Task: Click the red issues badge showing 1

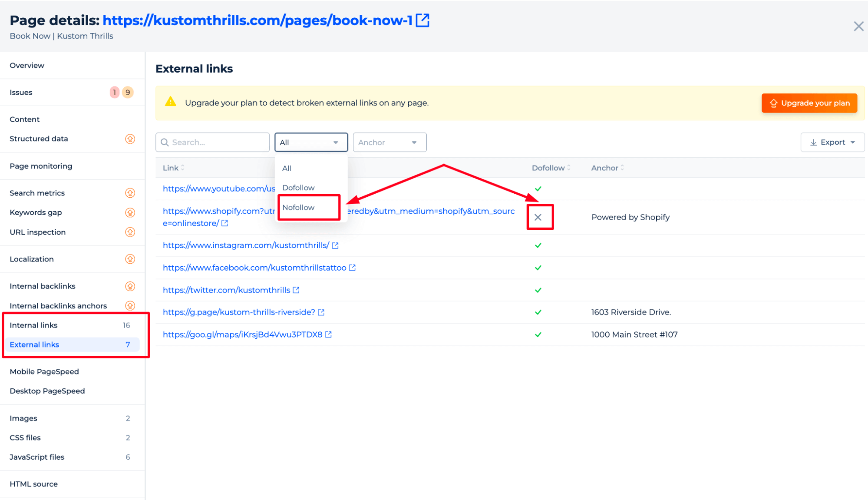Action: tap(114, 92)
